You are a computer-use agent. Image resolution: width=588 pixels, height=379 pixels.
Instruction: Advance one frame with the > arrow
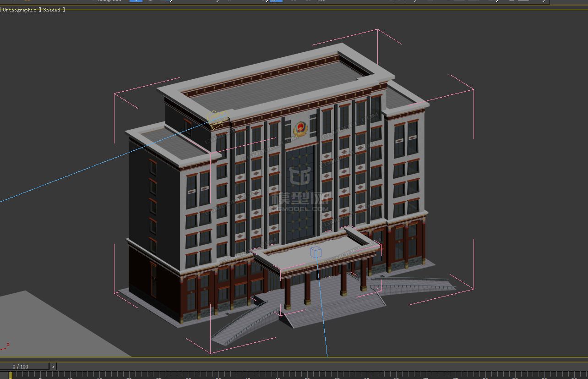[x=53, y=367]
